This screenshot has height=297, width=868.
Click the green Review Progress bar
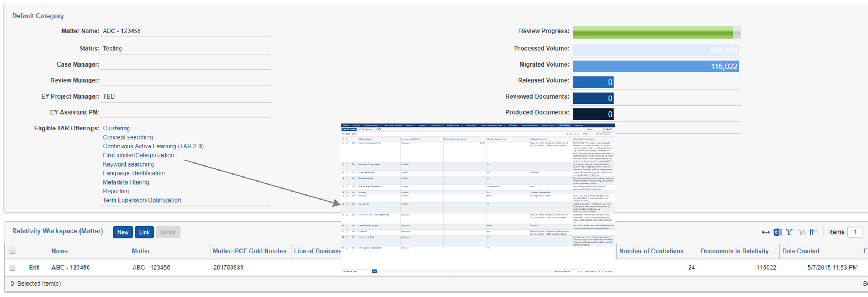pyautogui.click(x=652, y=33)
